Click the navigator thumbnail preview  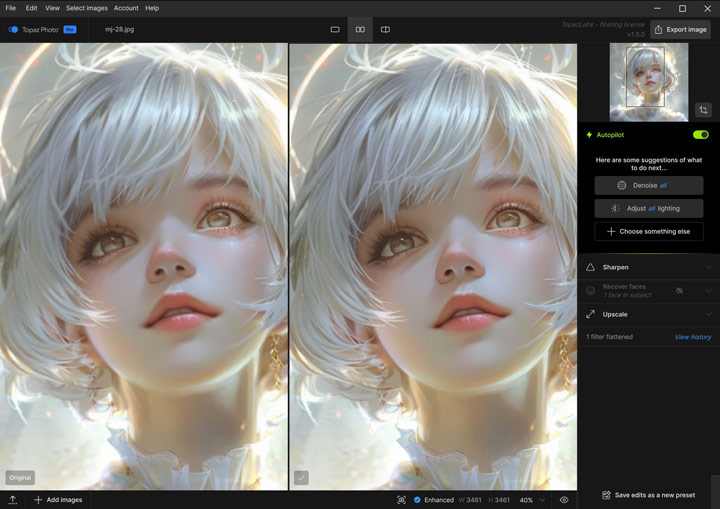(x=648, y=82)
